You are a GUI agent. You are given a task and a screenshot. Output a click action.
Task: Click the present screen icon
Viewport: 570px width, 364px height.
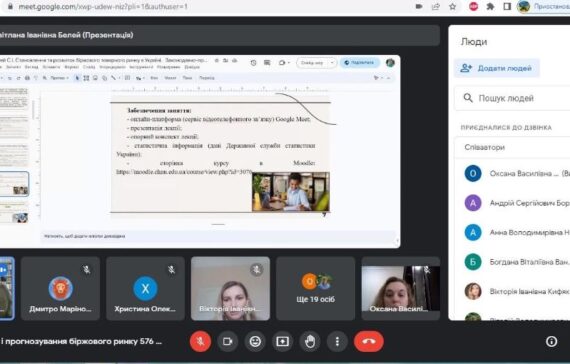pyautogui.click(x=282, y=341)
